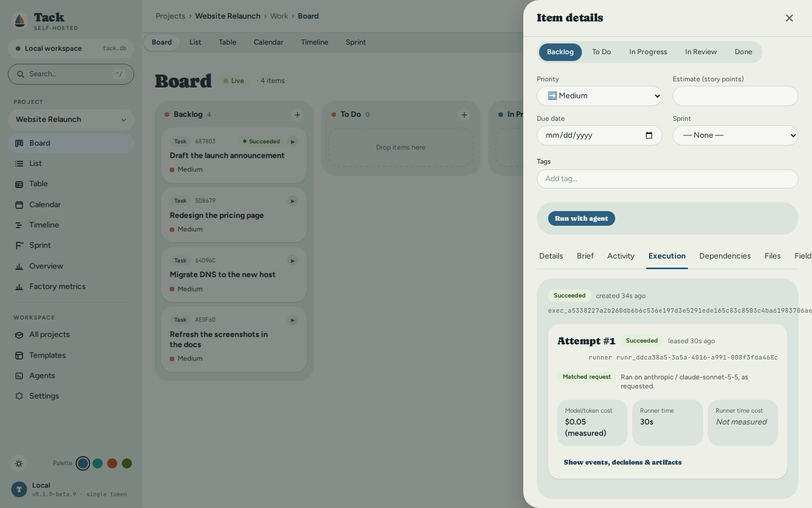Add an item to the Backlog column with plus
812x508 pixels.
[x=297, y=115]
